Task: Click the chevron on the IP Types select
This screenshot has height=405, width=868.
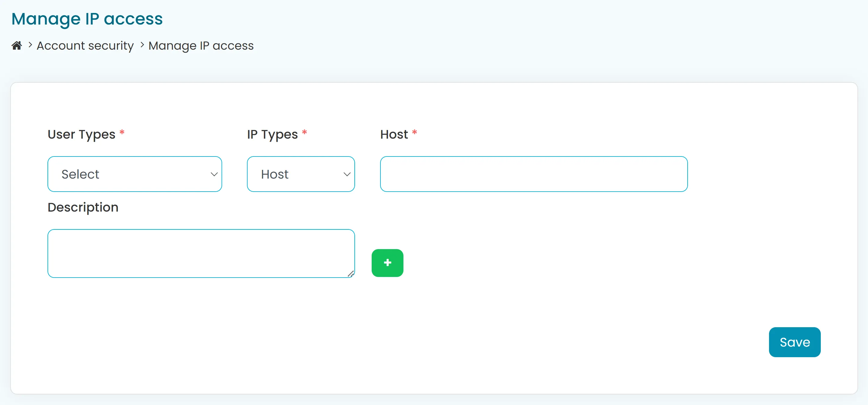Action: (x=347, y=174)
